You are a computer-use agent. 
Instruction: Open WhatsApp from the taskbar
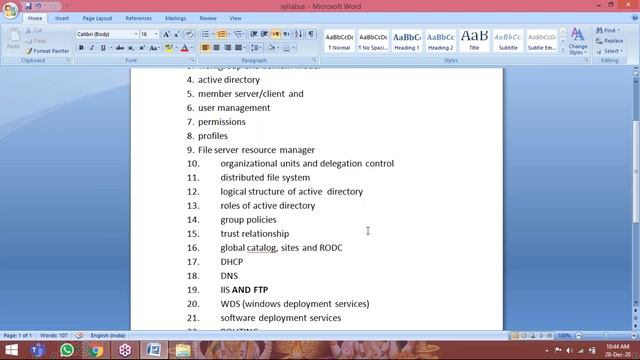pyautogui.click(x=67, y=350)
